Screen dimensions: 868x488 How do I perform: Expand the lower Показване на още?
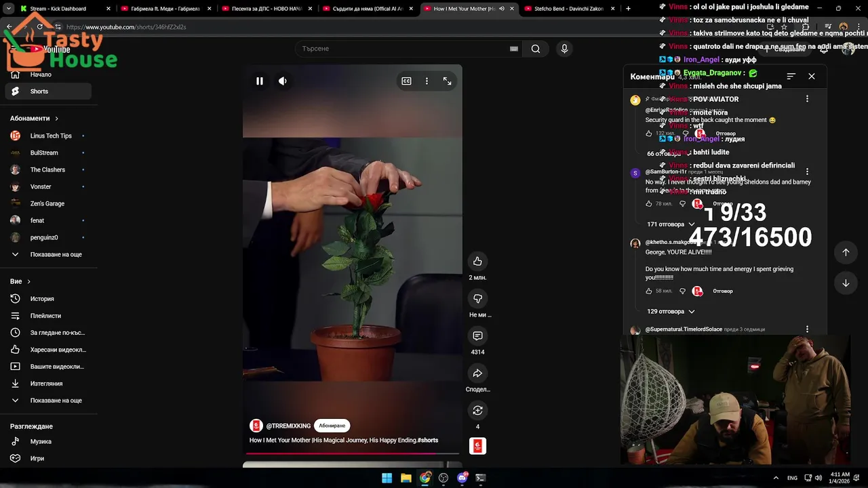[47, 401]
